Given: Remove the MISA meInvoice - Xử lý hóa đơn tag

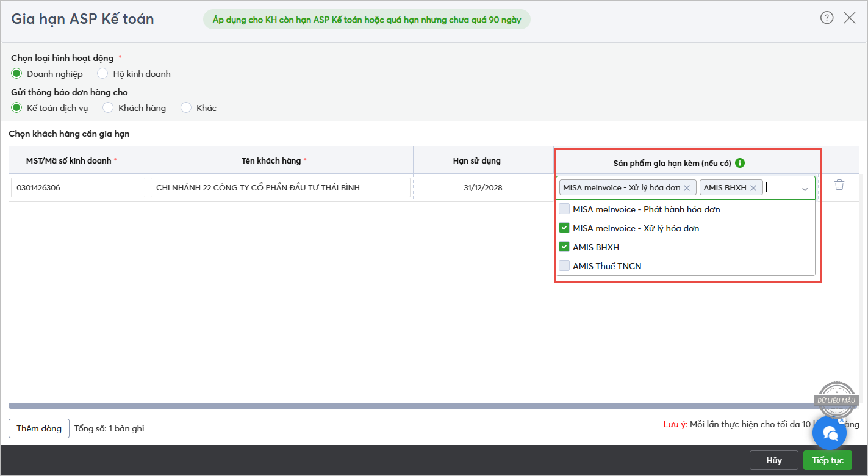Looking at the screenshot, I should pyautogui.click(x=687, y=188).
